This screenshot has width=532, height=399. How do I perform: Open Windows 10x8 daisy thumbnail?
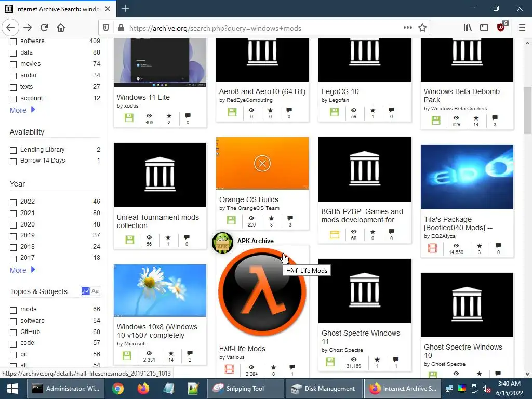(x=160, y=290)
